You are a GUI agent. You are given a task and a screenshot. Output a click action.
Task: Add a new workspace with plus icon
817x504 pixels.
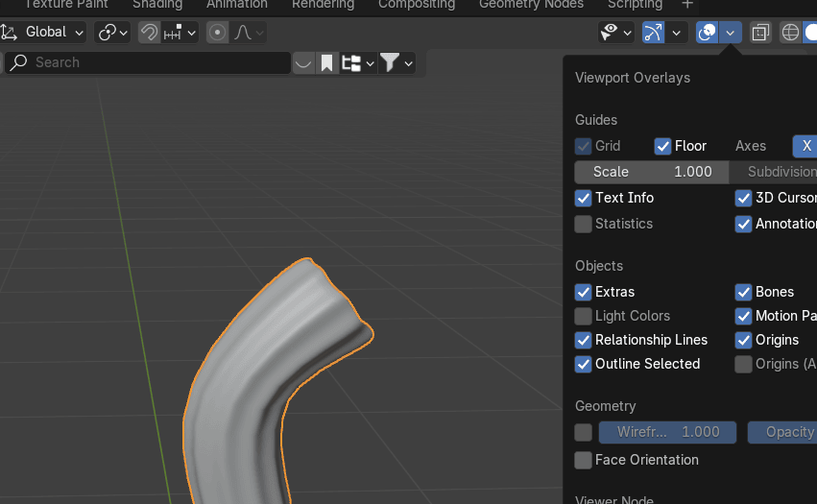click(x=687, y=5)
